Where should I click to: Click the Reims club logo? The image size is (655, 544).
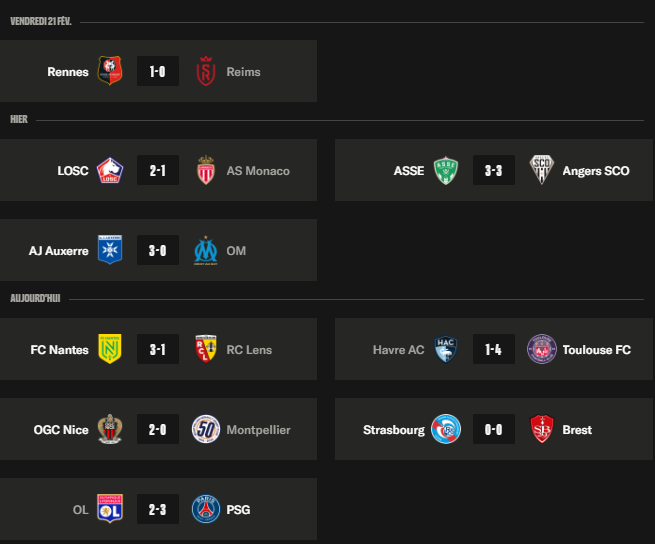[206, 71]
